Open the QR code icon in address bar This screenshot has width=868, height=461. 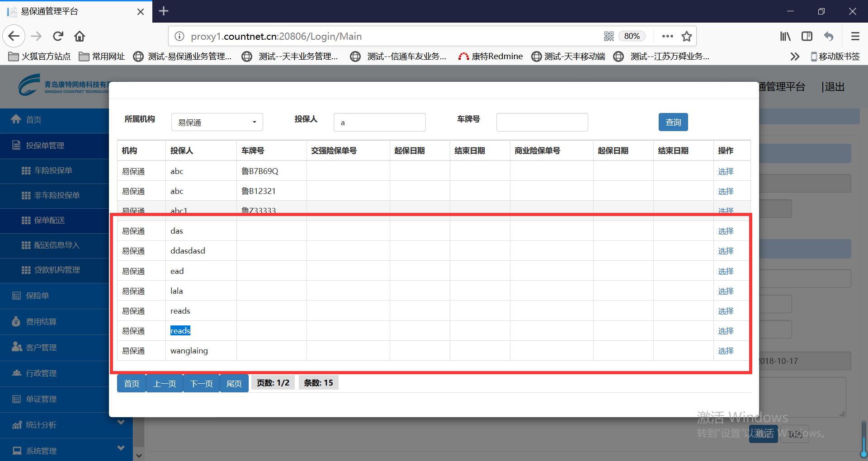point(609,36)
